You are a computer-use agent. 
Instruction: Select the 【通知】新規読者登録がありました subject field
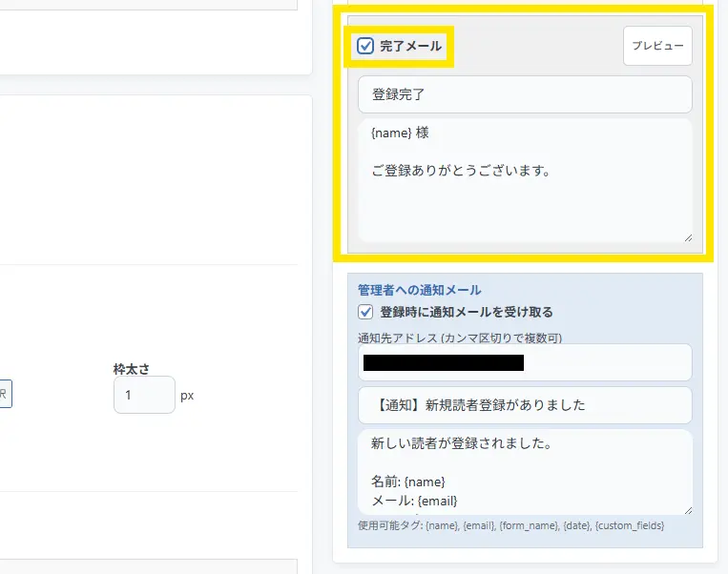tap(524, 404)
